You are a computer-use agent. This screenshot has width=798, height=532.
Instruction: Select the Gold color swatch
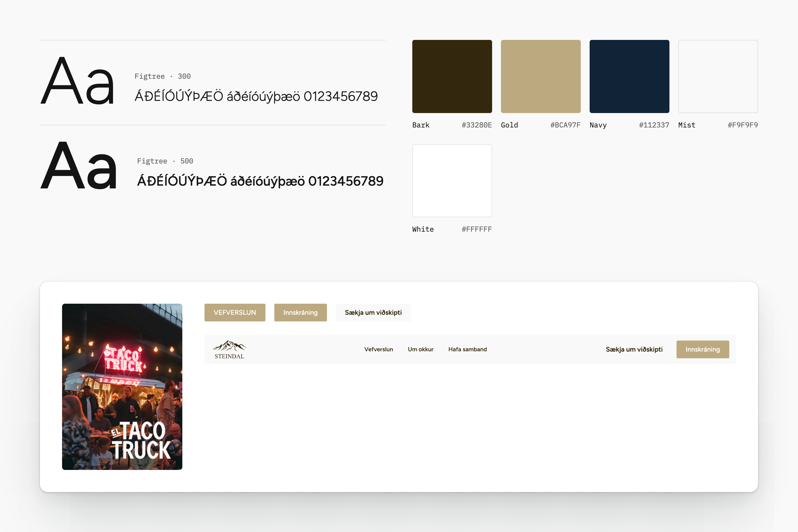click(541, 76)
